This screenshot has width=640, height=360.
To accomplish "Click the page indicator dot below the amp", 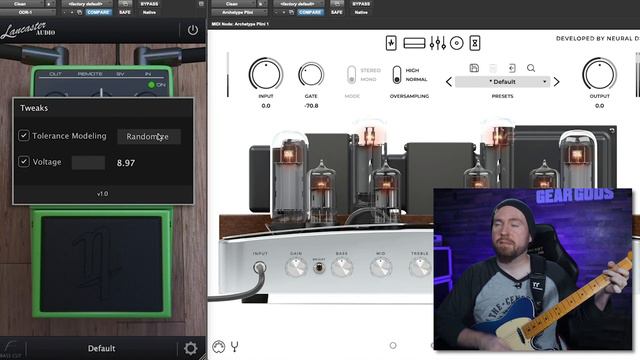I will (x=393, y=345).
